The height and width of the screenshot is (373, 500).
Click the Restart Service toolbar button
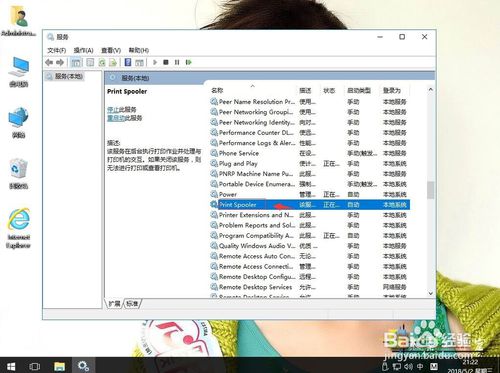click(x=189, y=62)
